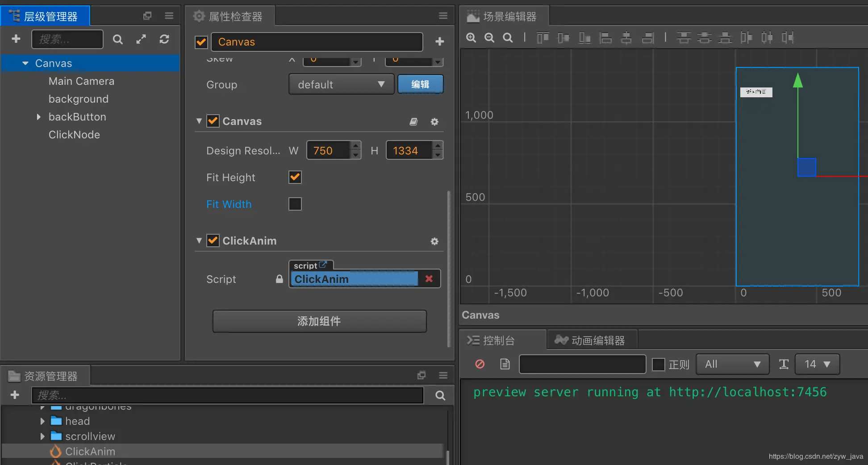Screen dimensions: 868x465
Task: Open the Group default dropdown
Action: click(342, 84)
